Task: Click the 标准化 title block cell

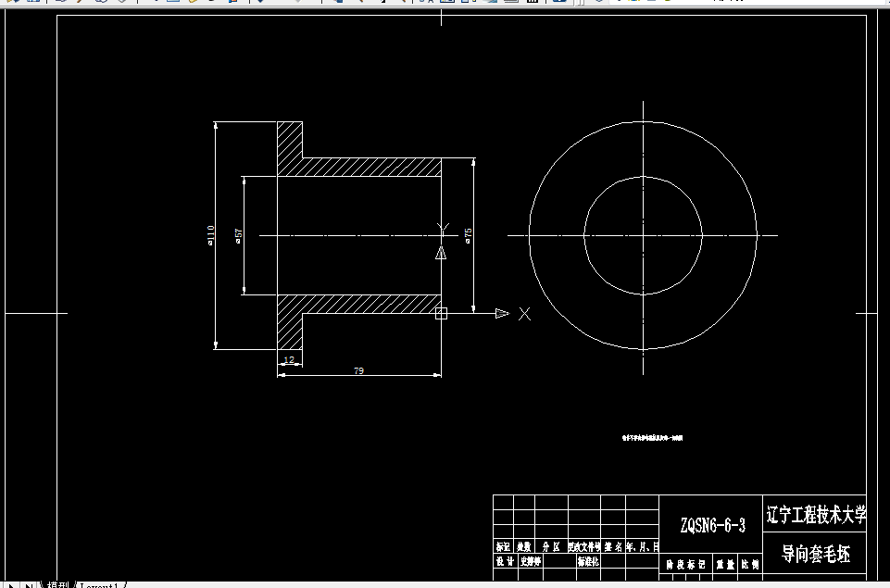Action: point(587,561)
